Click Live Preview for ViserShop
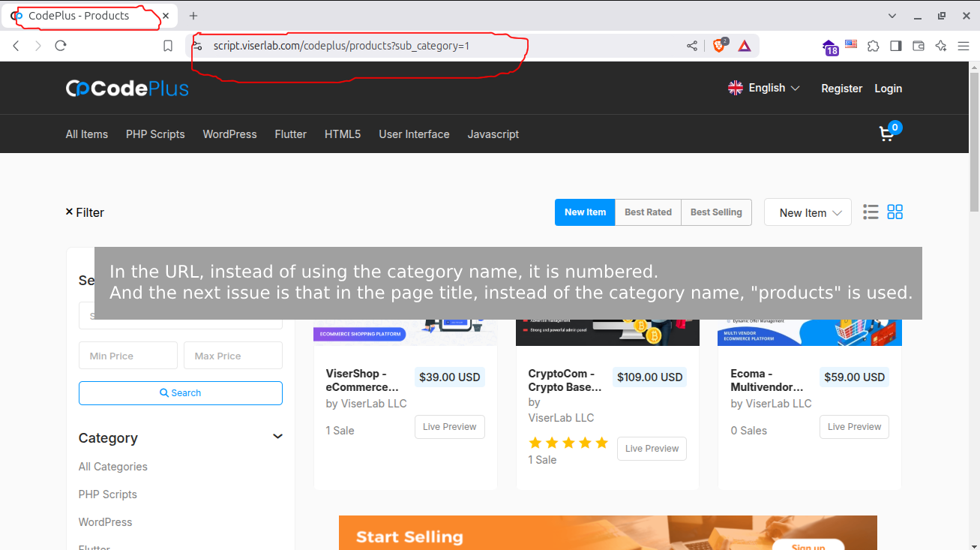The image size is (980, 550). [x=450, y=427]
